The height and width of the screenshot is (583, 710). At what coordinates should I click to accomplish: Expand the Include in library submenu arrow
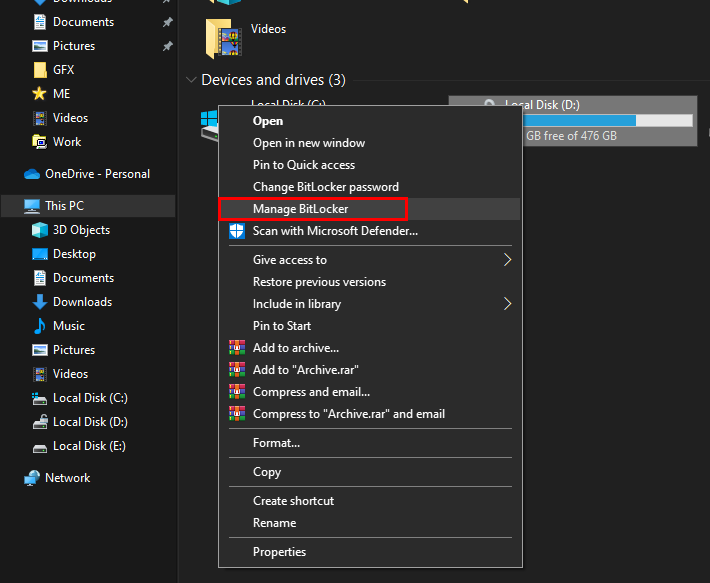(x=507, y=304)
